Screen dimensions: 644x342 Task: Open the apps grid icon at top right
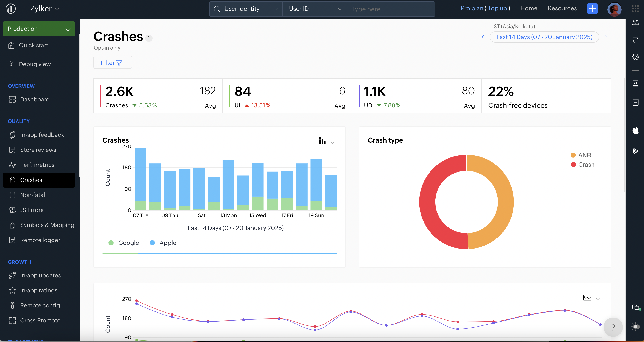635,9
